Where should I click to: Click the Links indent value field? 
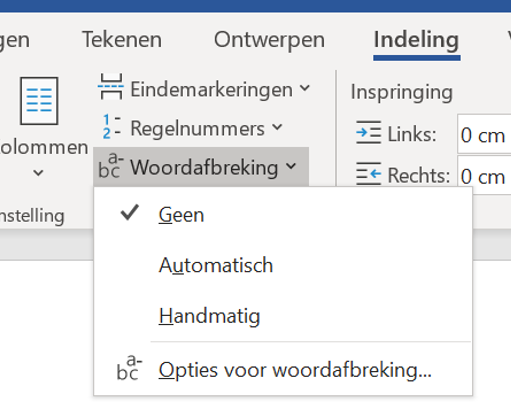coord(484,134)
